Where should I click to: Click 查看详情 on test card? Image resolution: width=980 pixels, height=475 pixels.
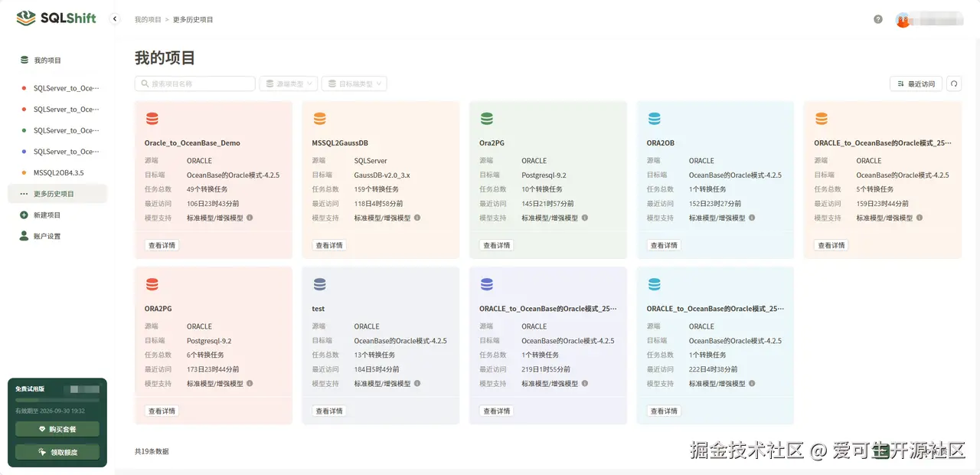pos(329,411)
